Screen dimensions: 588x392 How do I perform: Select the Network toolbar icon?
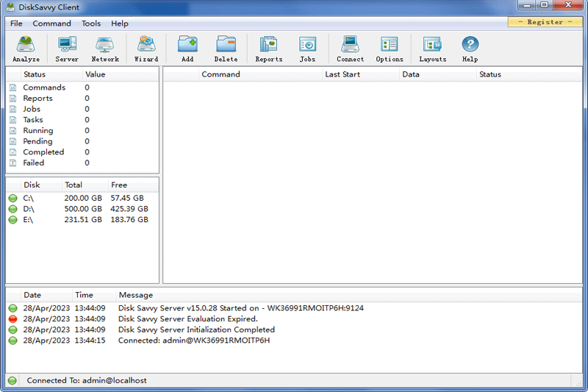coord(105,49)
